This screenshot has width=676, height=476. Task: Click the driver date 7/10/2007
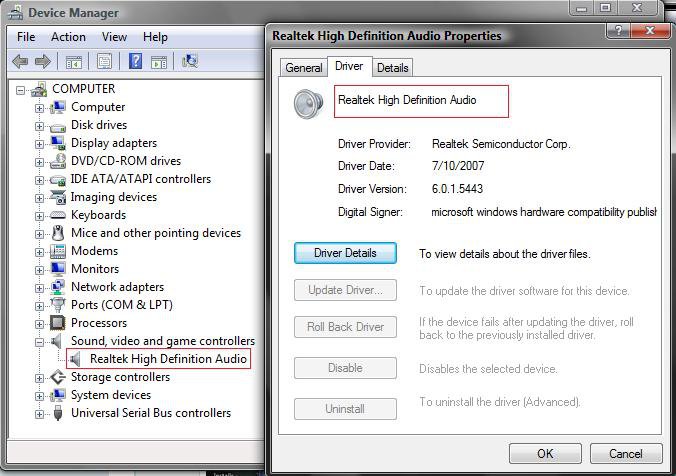(x=458, y=166)
